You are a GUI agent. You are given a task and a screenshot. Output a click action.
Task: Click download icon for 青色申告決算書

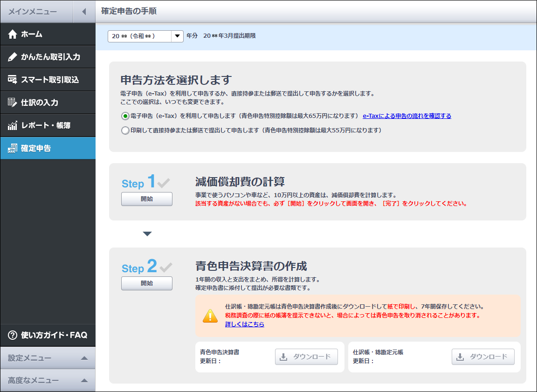(x=283, y=357)
